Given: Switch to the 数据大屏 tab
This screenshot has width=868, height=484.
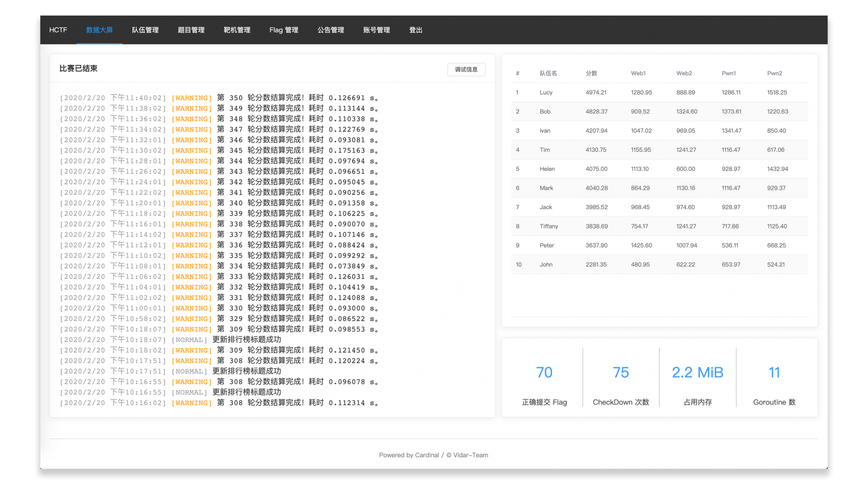Looking at the screenshot, I should 99,30.
